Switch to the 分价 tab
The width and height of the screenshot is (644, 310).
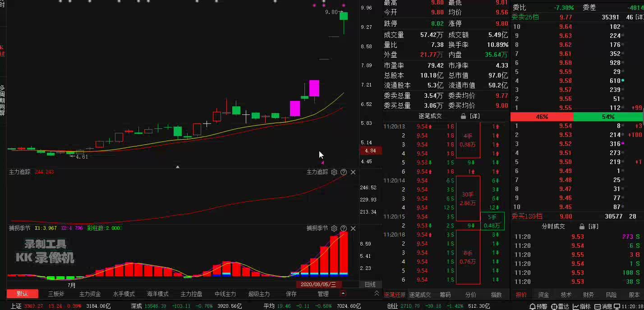[x=470, y=295]
